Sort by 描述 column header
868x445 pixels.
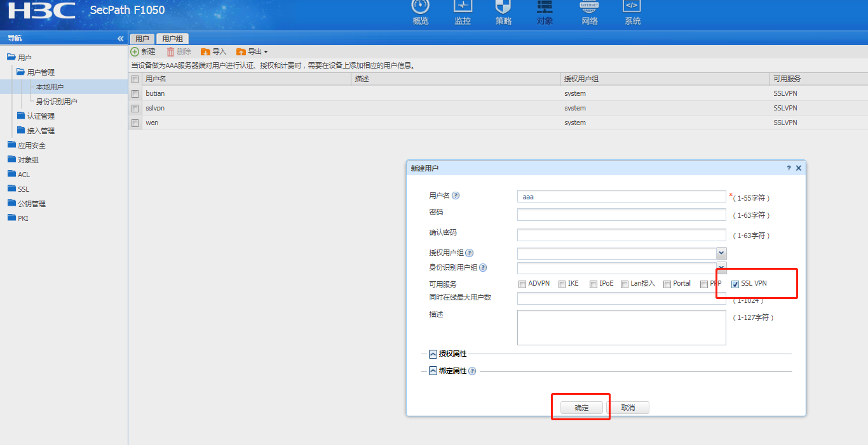tap(456, 79)
